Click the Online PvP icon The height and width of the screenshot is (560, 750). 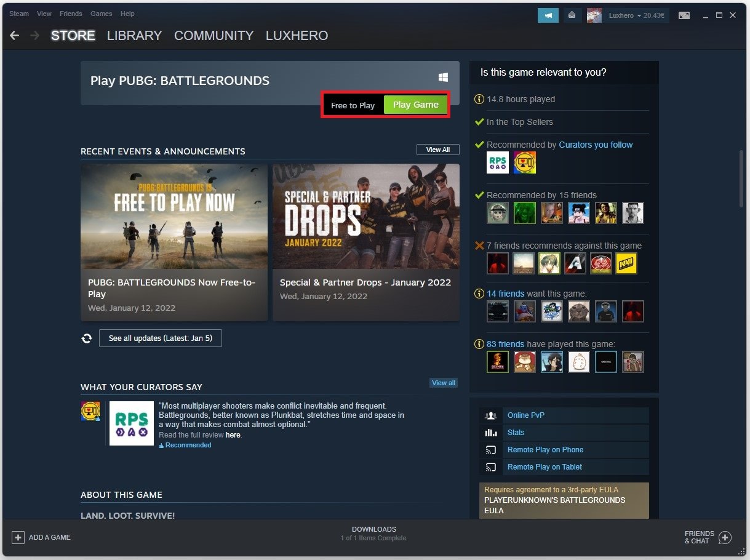click(x=491, y=415)
